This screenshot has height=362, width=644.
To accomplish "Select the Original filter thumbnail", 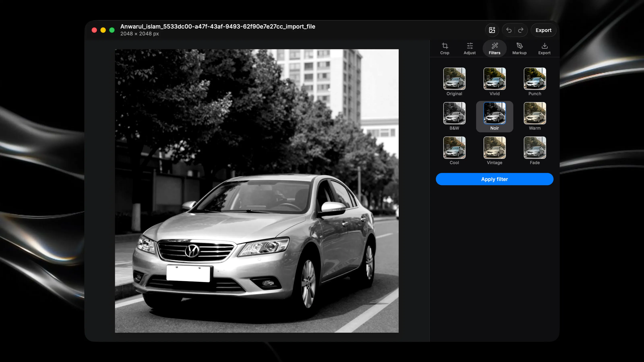I will 454,79.
